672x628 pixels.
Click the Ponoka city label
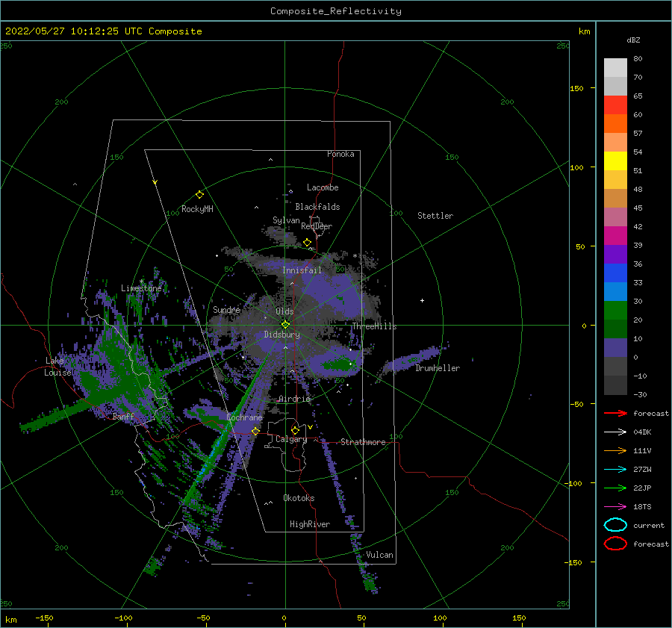[340, 154]
